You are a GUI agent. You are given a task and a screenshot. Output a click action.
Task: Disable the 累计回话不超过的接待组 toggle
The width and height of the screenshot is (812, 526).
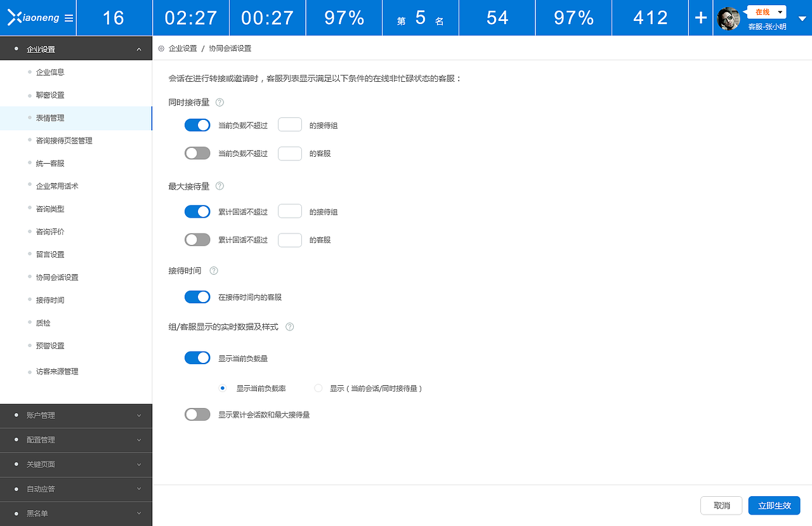pos(197,211)
